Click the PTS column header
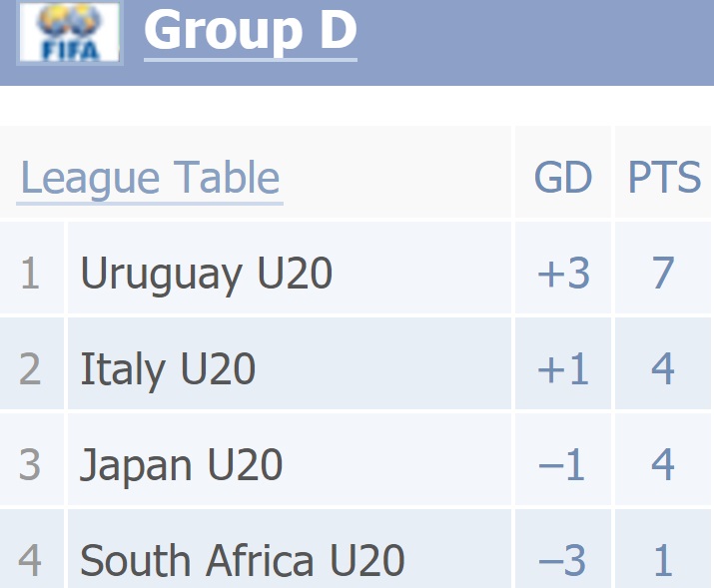This screenshot has height=588, width=714. click(x=664, y=177)
